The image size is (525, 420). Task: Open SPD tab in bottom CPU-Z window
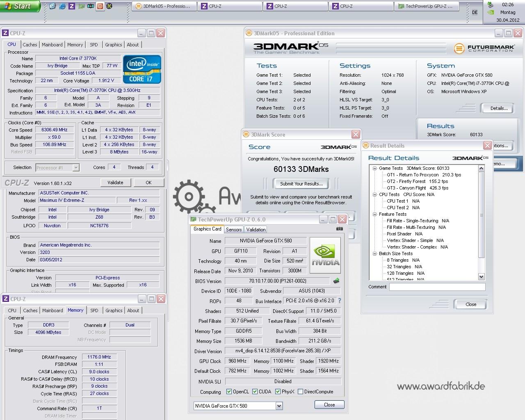(94, 310)
